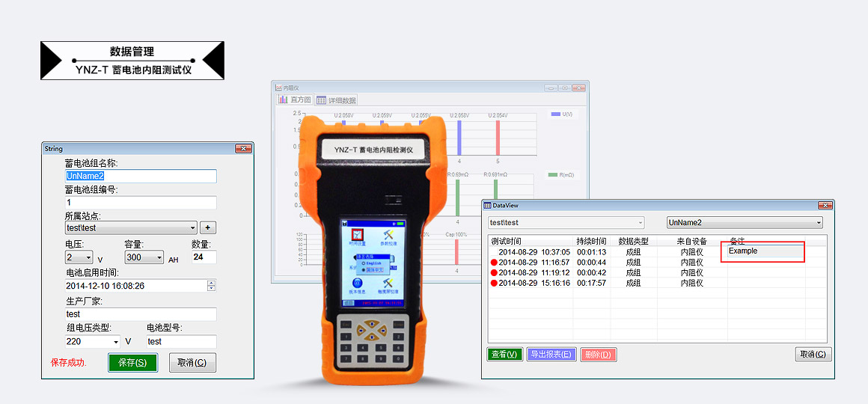
Task: Click the 电池型号 battery model field
Action: click(181, 341)
